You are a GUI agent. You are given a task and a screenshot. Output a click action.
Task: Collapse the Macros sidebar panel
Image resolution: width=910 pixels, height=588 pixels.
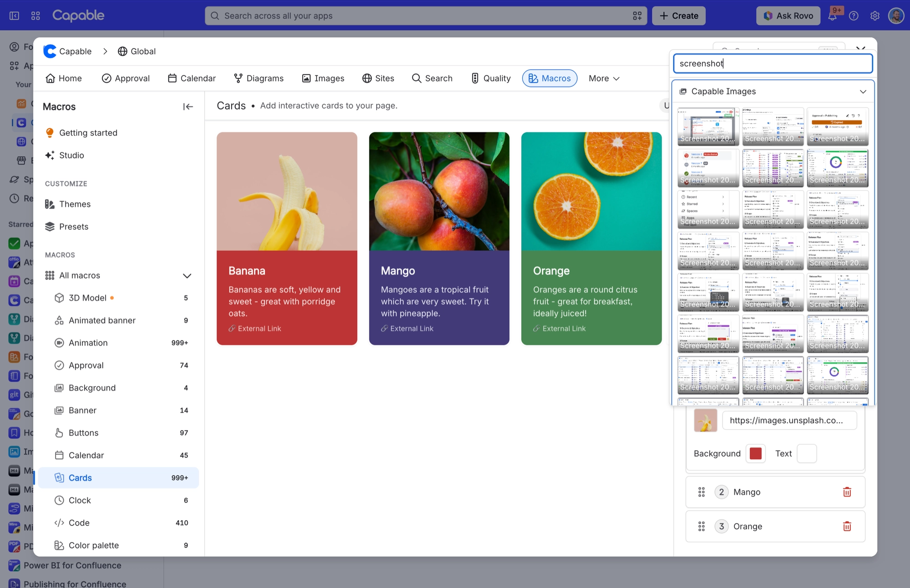pos(188,106)
